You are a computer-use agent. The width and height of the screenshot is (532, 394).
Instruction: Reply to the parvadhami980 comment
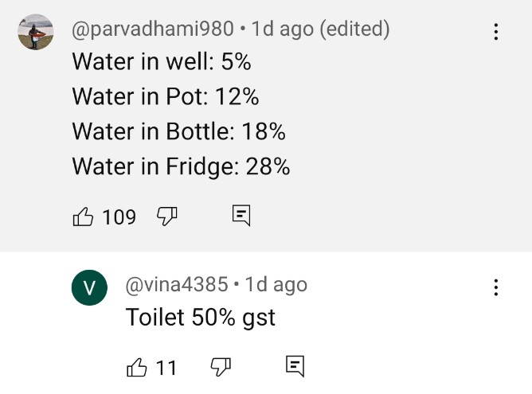[x=241, y=215]
